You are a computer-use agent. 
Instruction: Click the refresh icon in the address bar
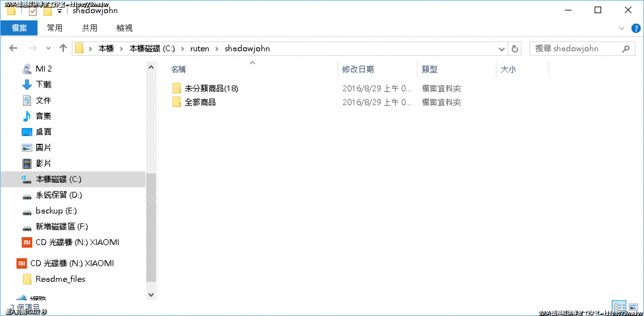(x=514, y=48)
